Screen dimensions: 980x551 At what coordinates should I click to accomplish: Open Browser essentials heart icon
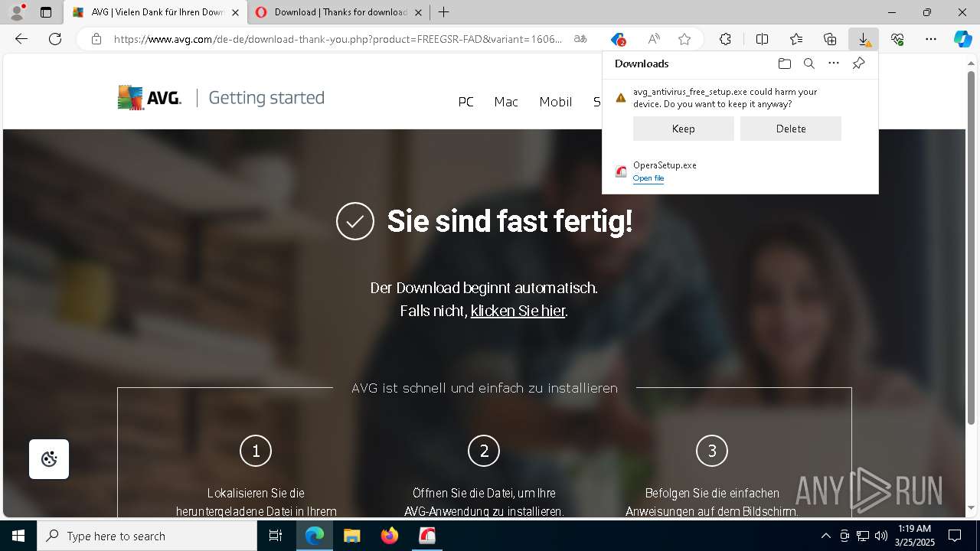point(897,39)
